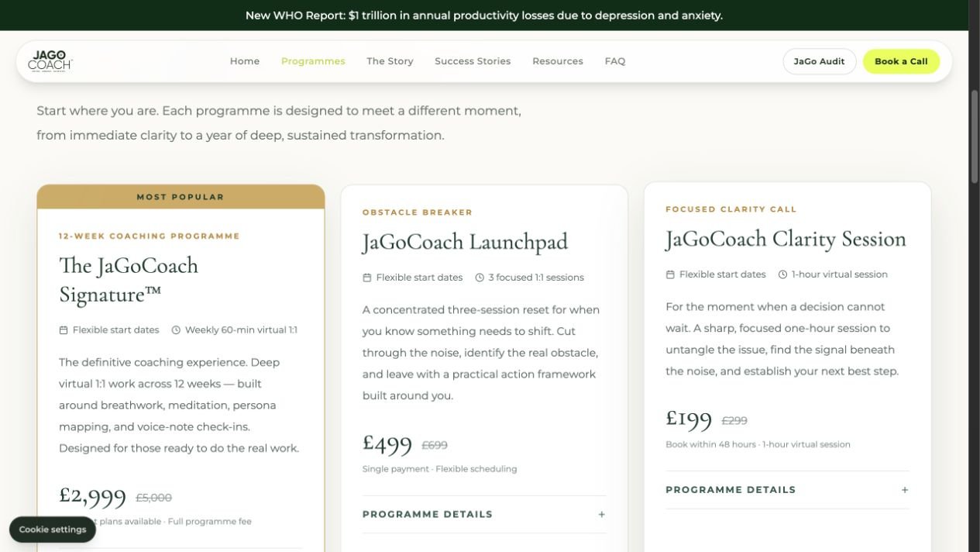The height and width of the screenshot is (552, 980).
Task: Click the struck-through £699 price
Action: tap(435, 445)
